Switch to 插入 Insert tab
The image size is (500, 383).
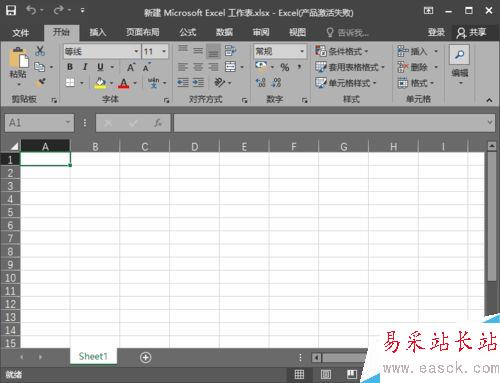click(x=97, y=32)
